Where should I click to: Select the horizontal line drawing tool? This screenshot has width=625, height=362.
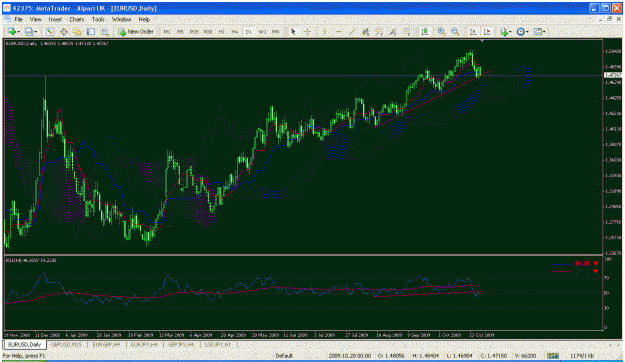tap(338, 31)
